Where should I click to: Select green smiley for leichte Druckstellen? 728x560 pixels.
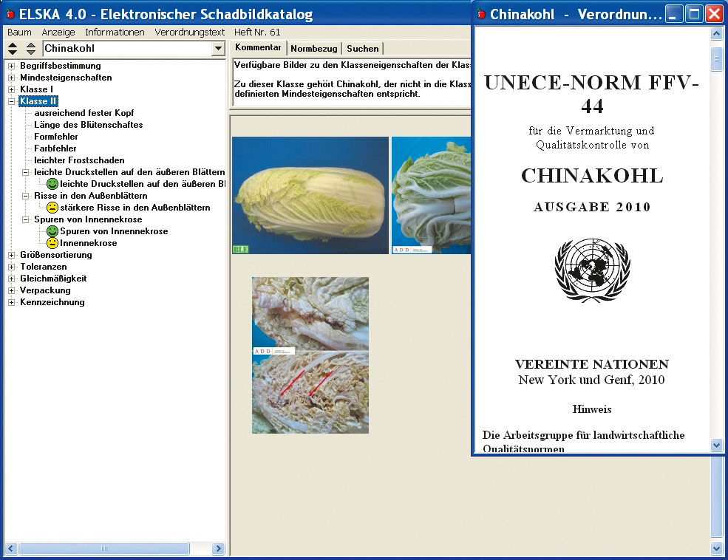[52, 184]
